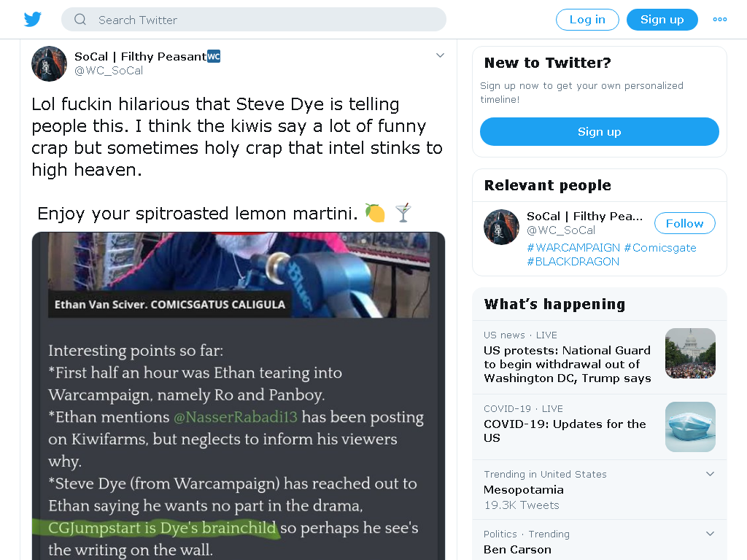Screen dimensions: 747x560
Task: Open SoCal's profile avatar in the tweet
Action: tap(49, 64)
